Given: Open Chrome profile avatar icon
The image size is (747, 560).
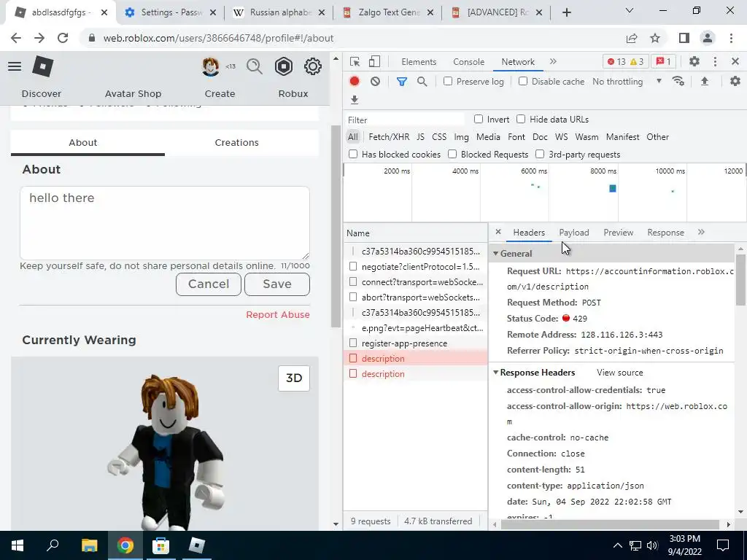Looking at the screenshot, I should tap(708, 38).
